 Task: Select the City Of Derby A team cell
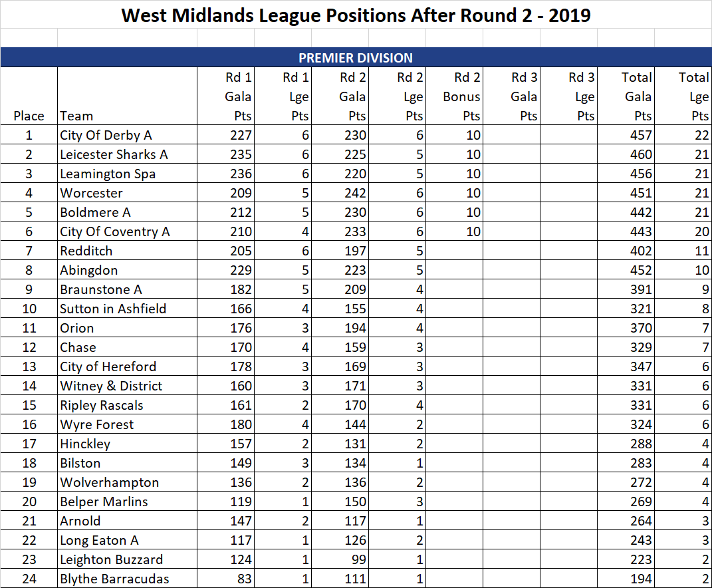point(127,135)
